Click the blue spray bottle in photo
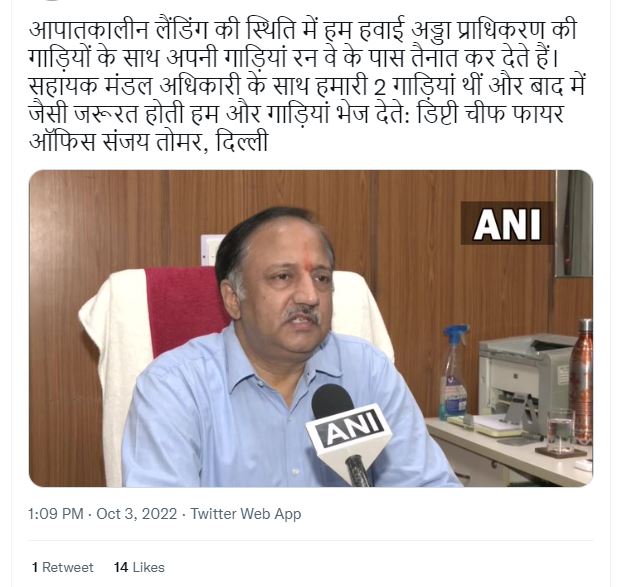Screen dimensions: 621x587 click(x=453, y=372)
